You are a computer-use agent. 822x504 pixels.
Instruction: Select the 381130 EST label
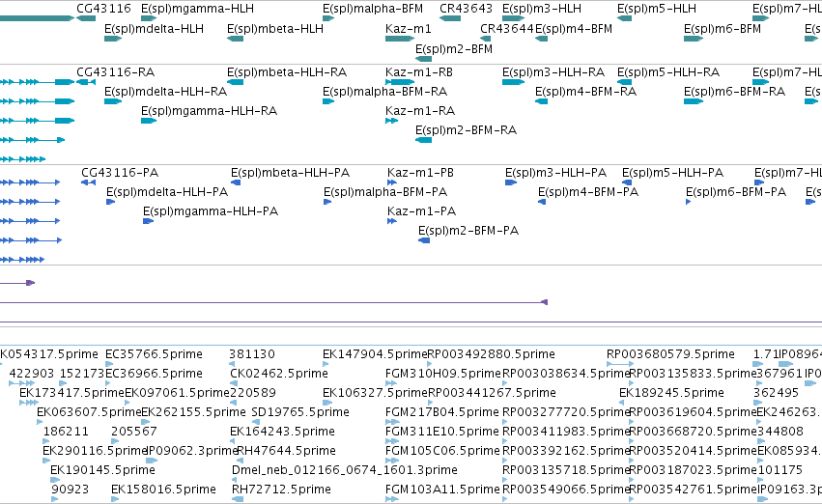pyautogui.click(x=252, y=354)
